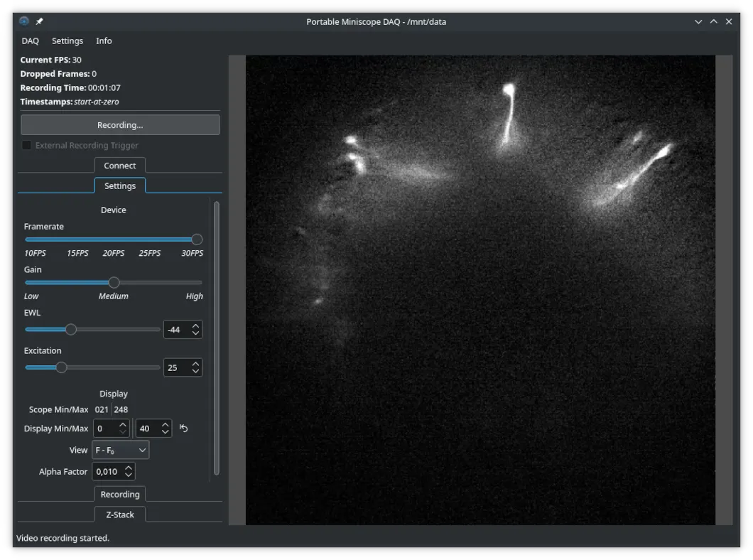Click the settings panel vertical scrollbar

[x=217, y=338]
